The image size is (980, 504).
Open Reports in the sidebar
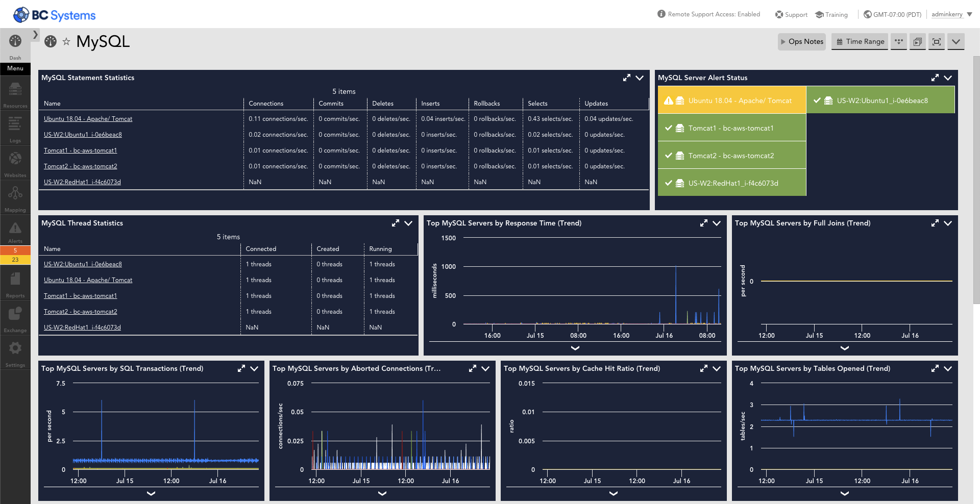[15, 283]
